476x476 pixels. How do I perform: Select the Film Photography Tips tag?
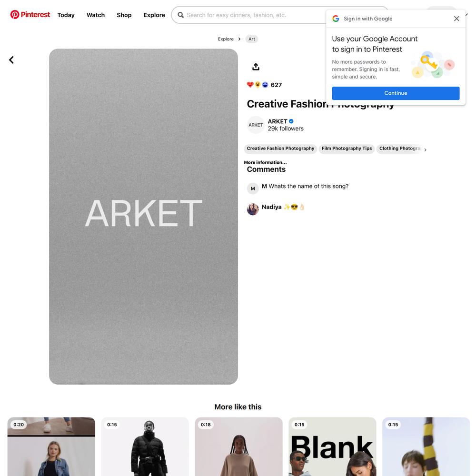point(347,149)
